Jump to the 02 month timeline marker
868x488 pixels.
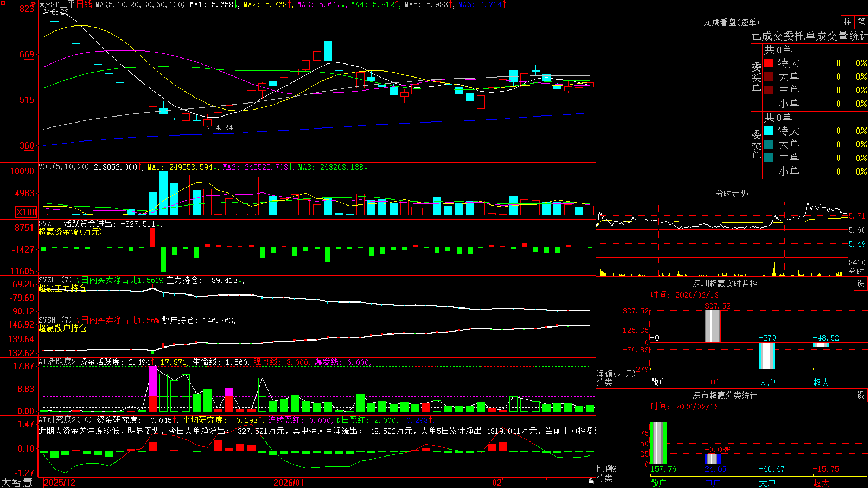pyautogui.click(x=497, y=483)
